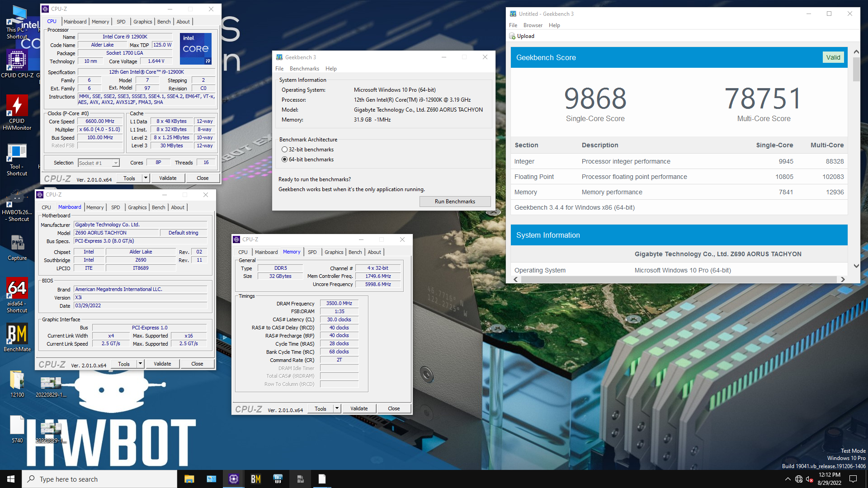This screenshot has width=868, height=488.
Task: Open the CPUID CPU-Z desktop icon
Action: 17,63
